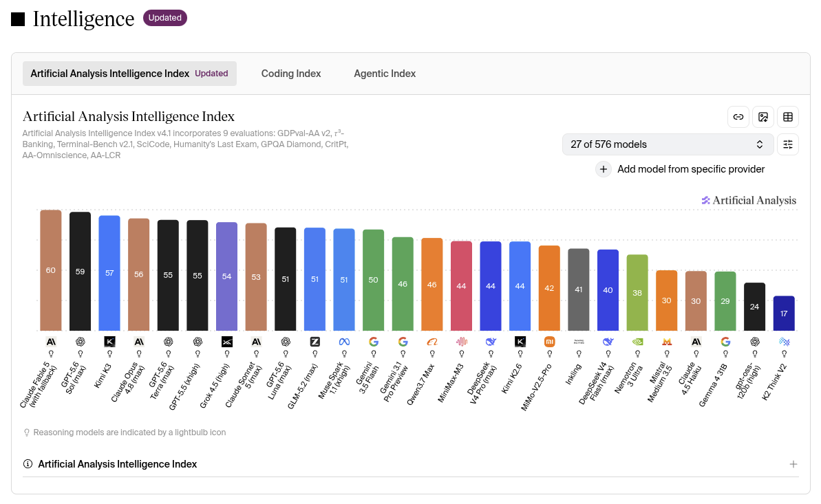Screen dimensions: 821x504
Task: Click the Meta logo under Muse Spark bar
Action: coord(344,342)
